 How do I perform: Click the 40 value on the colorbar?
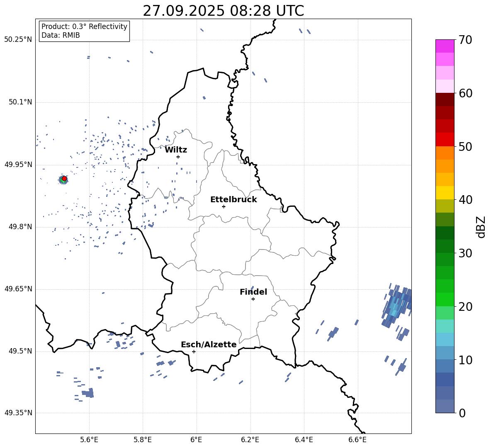tap(465, 200)
